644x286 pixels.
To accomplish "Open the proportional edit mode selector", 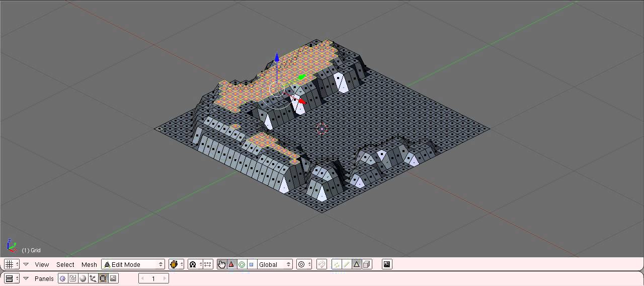I will [x=304, y=264].
